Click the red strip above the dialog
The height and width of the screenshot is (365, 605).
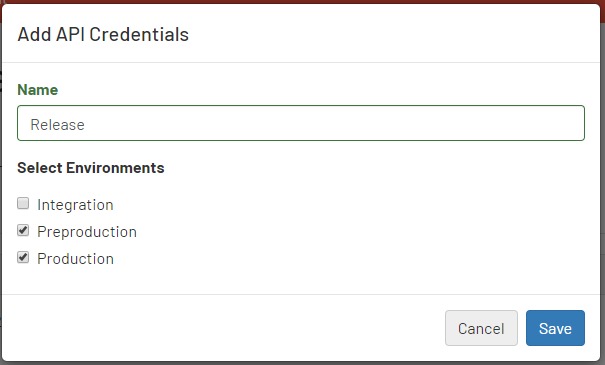point(301,2)
